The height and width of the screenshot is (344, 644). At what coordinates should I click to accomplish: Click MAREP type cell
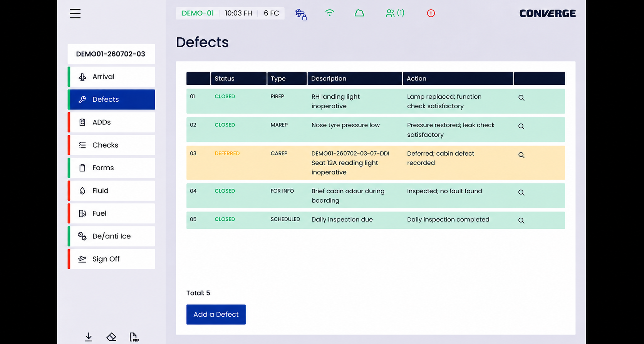(x=279, y=125)
